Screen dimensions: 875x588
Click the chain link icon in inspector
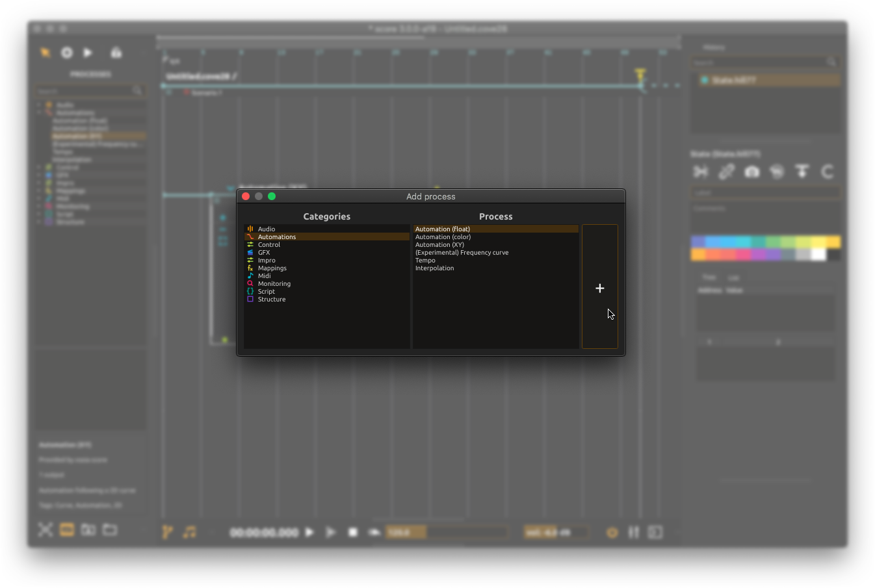pos(726,172)
